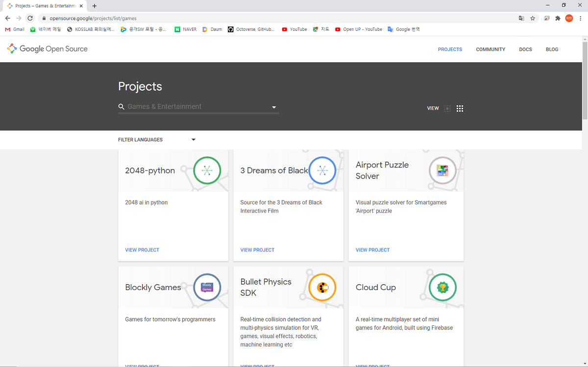Viewport: 588px width, 367px height.
Task: Open the Bullet Physics SDK project title
Action: 266,287
